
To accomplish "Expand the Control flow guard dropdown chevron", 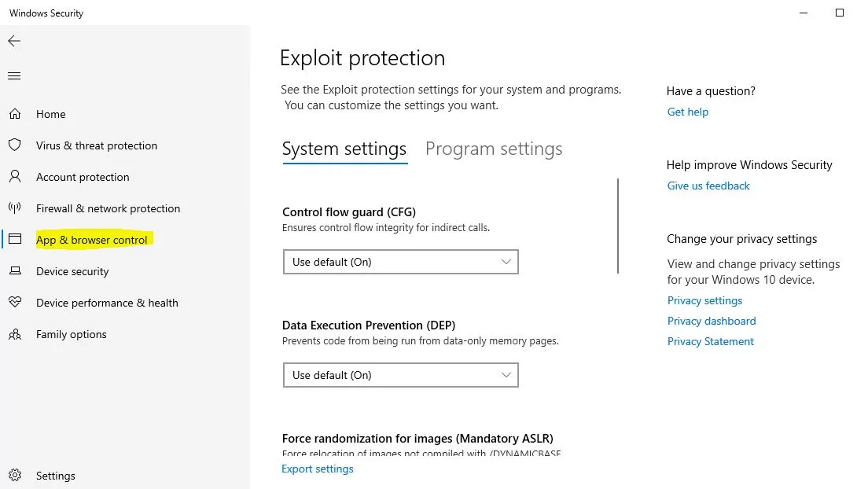I will click(506, 262).
